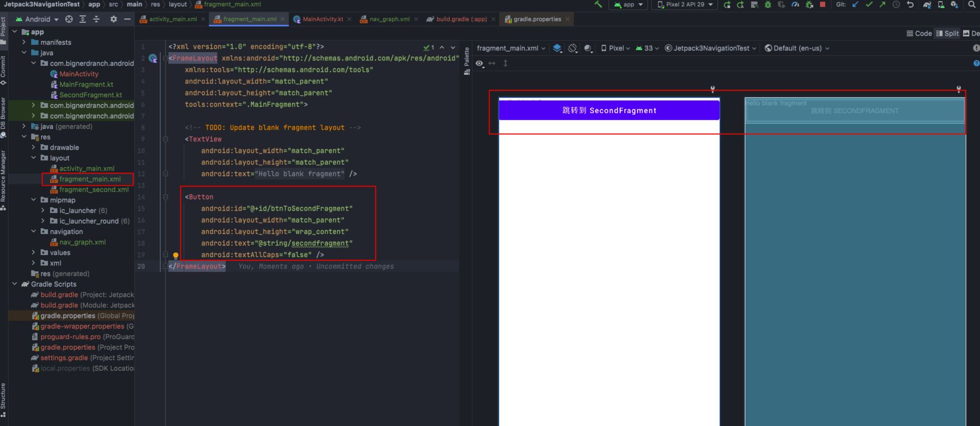Switch to build.gradle (:app) editor tab
Viewport: 980px width, 426px height.
pos(461,19)
